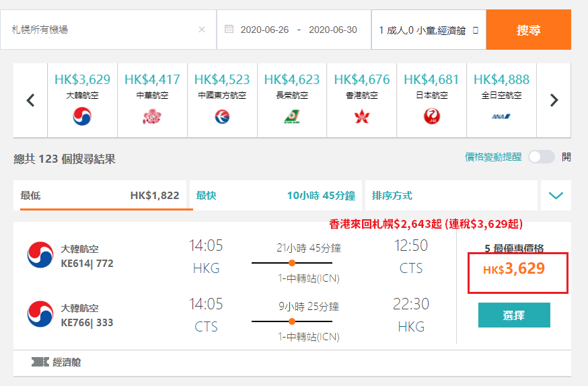The width and height of the screenshot is (588, 386).
Task: Select the ANA logo
Action: 501,116
